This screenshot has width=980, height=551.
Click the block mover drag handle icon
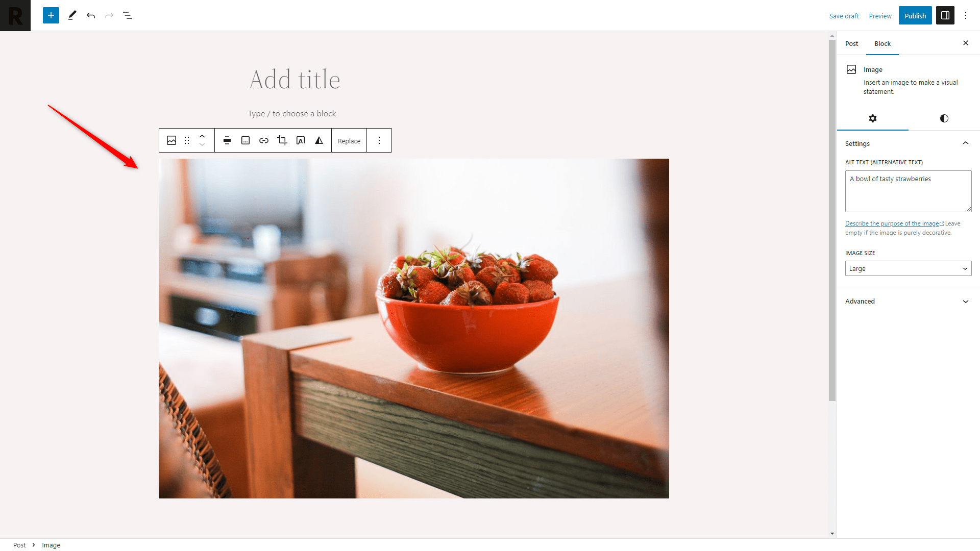coord(187,140)
